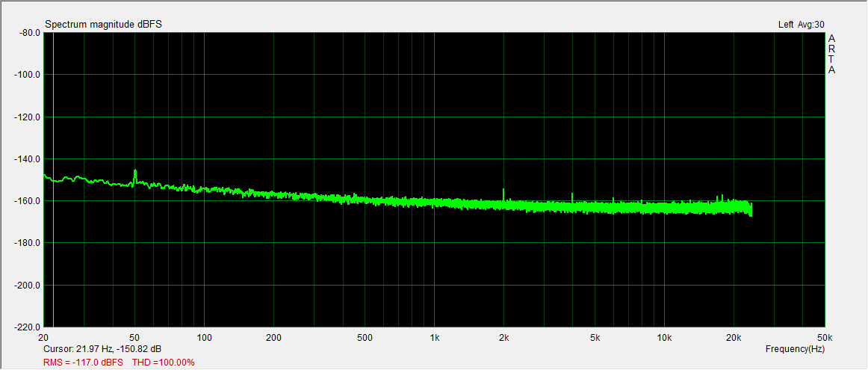Click the 2 kHz spike in the spectrum

(x=503, y=191)
